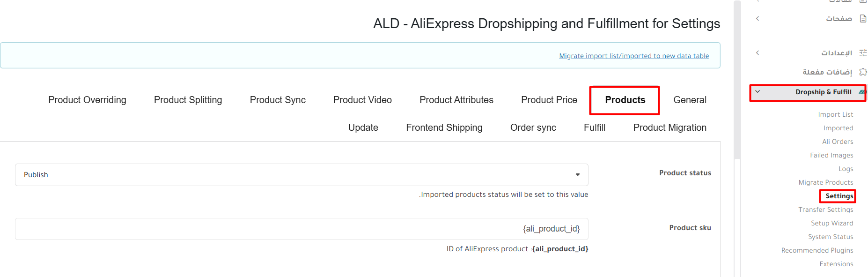868x277 pixels.
Task: Click the settings sliders icon in sidebar
Action: [863, 53]
